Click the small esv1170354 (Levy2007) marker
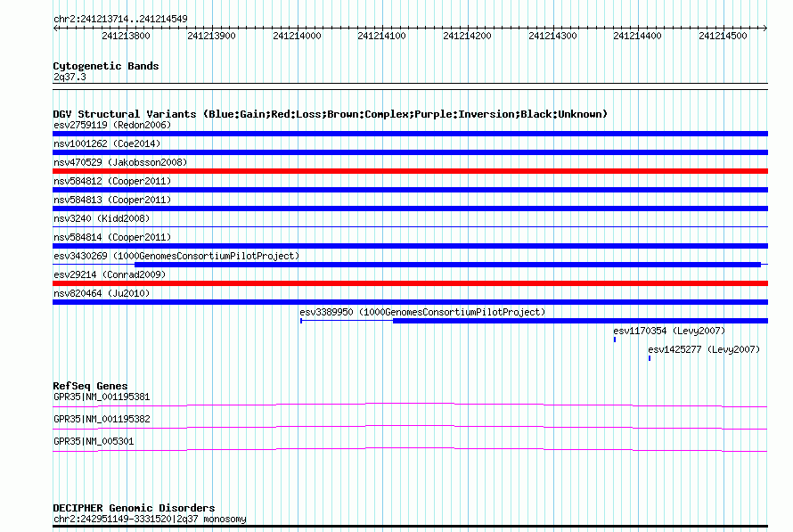 click(615, 340)
